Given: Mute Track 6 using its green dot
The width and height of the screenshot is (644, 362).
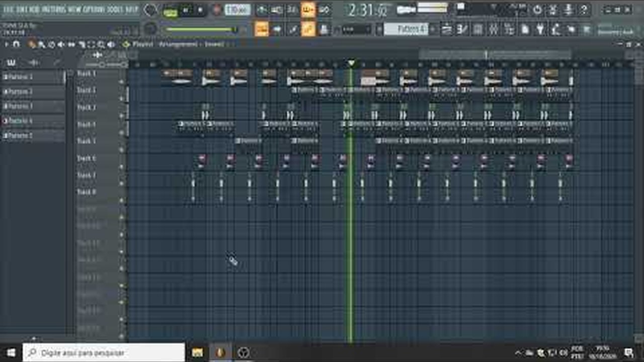Looking at the screenshot, I should 121,166.
